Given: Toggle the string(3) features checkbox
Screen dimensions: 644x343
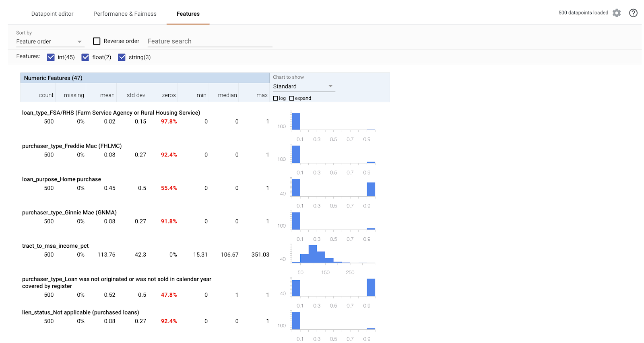Looking at the screenshot, I should pos(122,57).
